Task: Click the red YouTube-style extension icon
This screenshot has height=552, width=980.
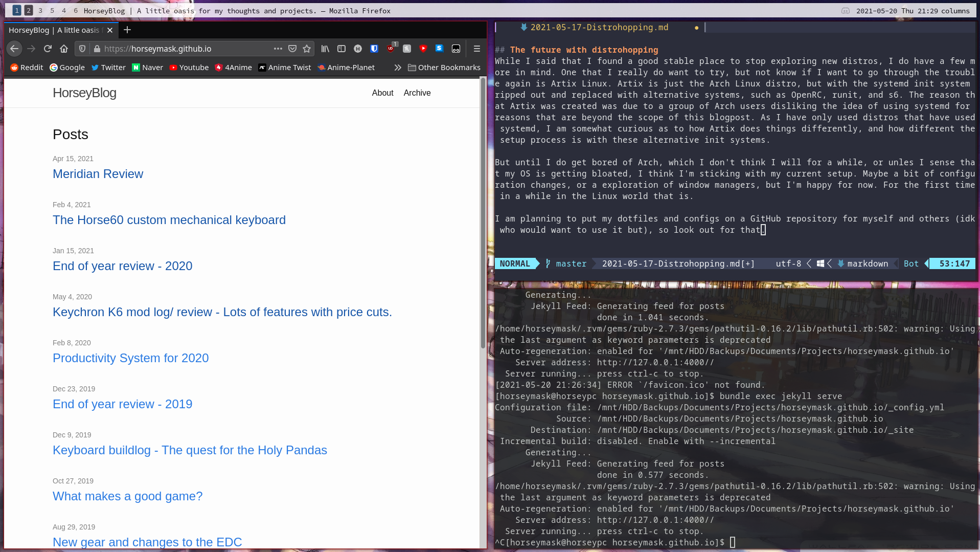Action: coord(423,49)
